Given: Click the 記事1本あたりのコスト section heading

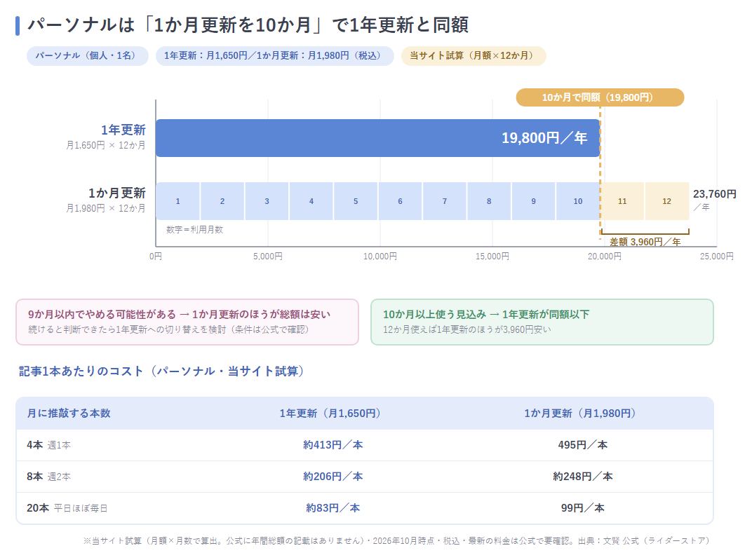Looking at the screenshot, I should pos(161,371).
